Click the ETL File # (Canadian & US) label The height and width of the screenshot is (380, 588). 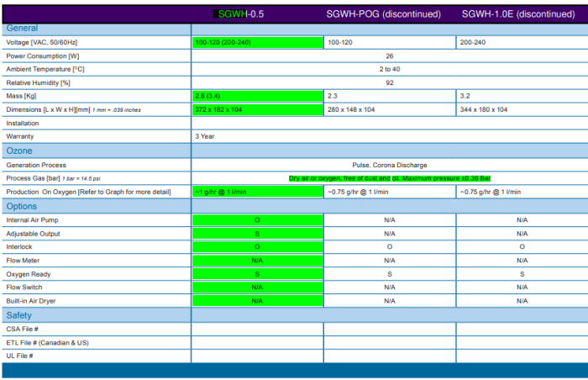coord(46,342)
